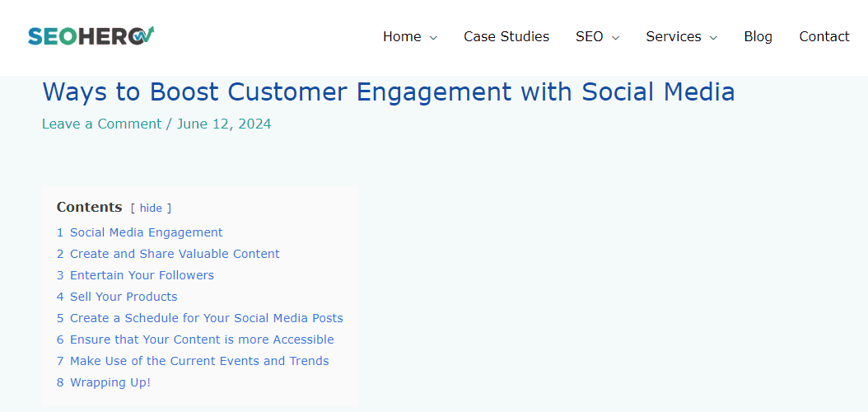The height and width of the screenshot is (412, 868).
Task: Hide the table of contents
Action: tap(151, 208)
